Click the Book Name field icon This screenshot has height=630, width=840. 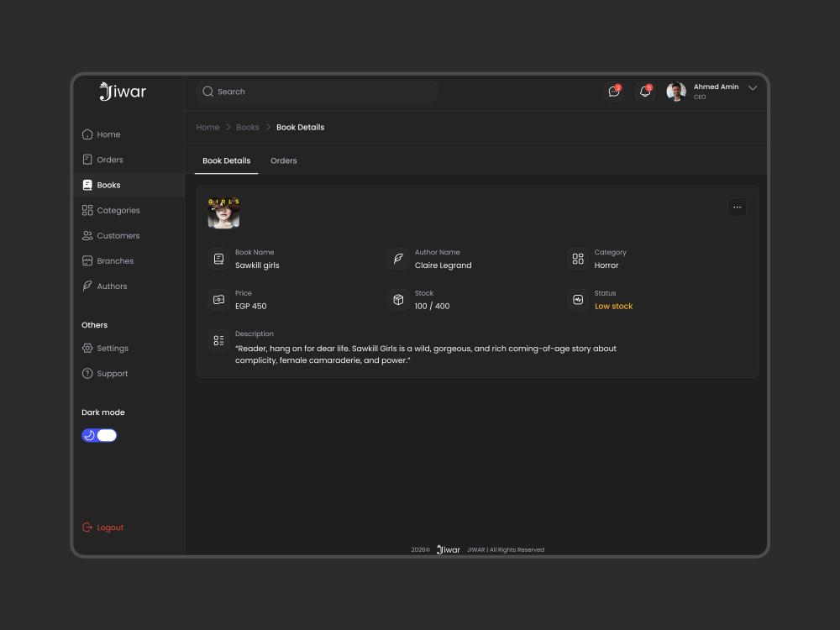click(x=218, y=259)
